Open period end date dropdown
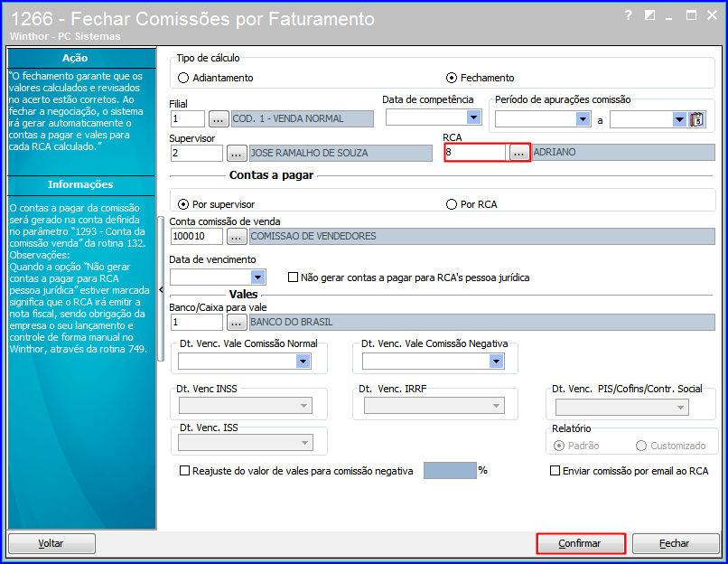 click(680, 119)
